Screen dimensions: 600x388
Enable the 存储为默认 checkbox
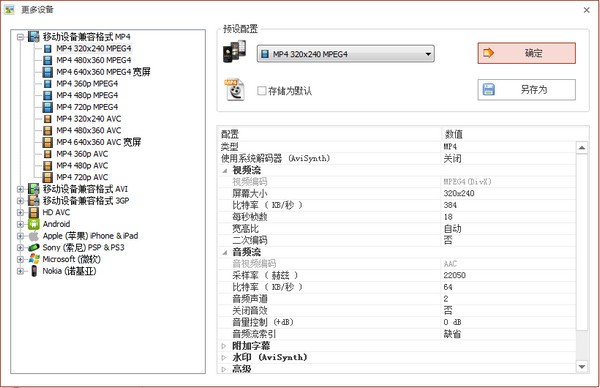pos(262,91)
